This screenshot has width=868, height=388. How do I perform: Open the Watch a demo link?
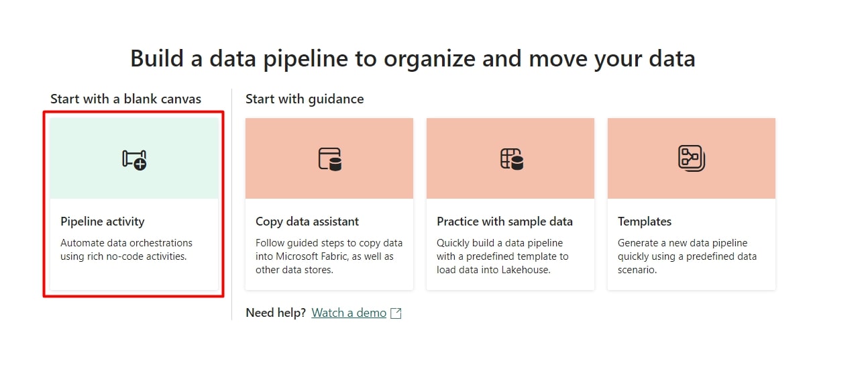[349, 313]
